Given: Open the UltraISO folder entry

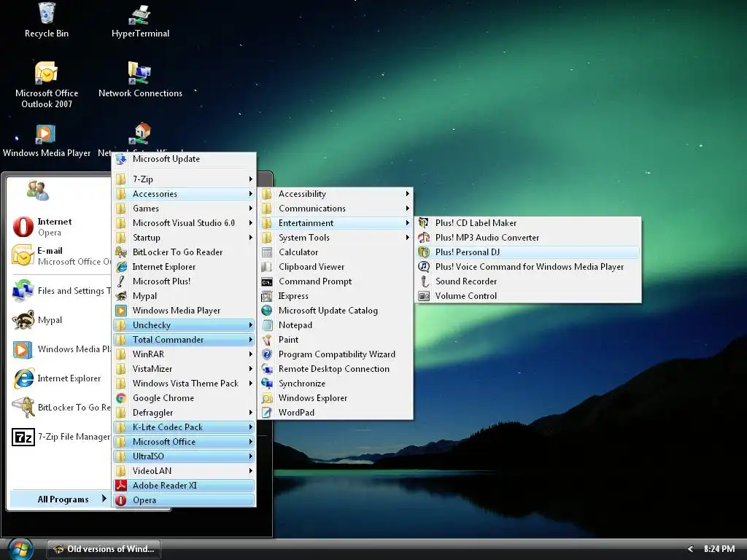Looking at the screenshot, I should click(184, 456).
